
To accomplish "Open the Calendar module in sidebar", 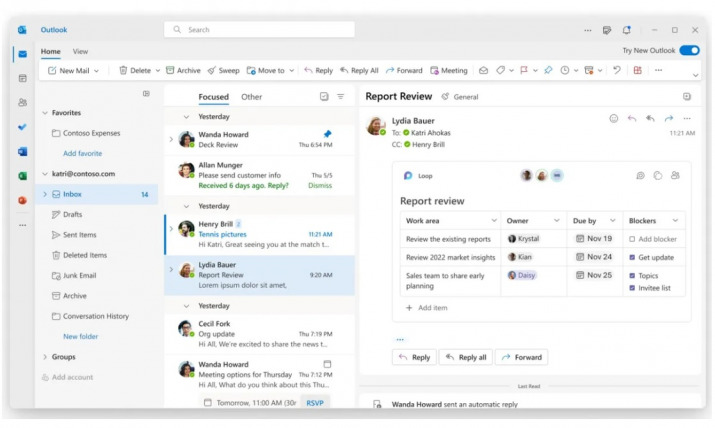I will tap(22, 78).
